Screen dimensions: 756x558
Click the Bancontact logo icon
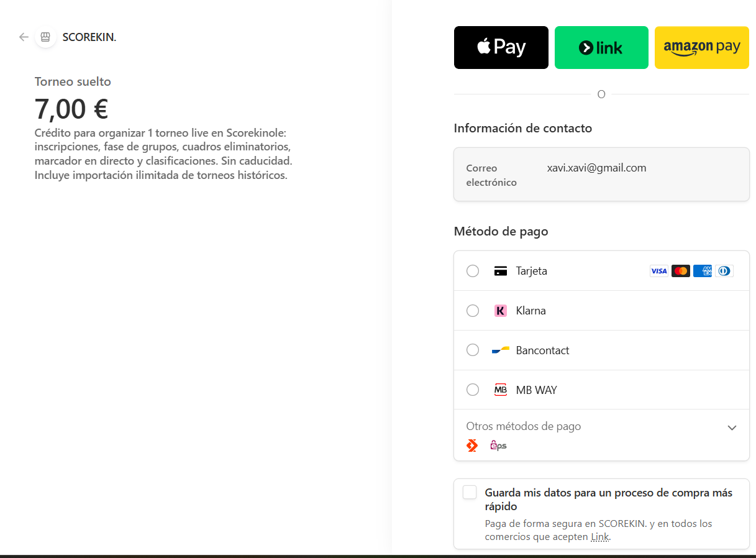(501, 350)
